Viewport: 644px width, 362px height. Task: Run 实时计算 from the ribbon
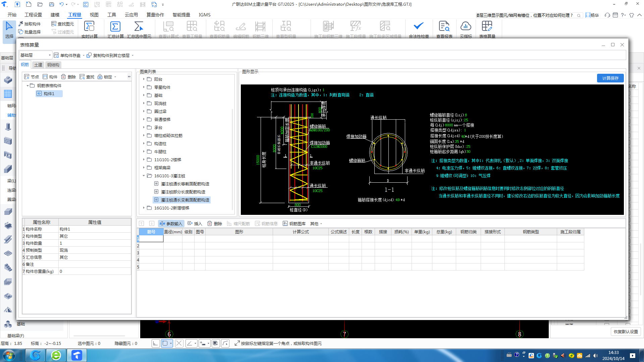(x=89, y=29)
